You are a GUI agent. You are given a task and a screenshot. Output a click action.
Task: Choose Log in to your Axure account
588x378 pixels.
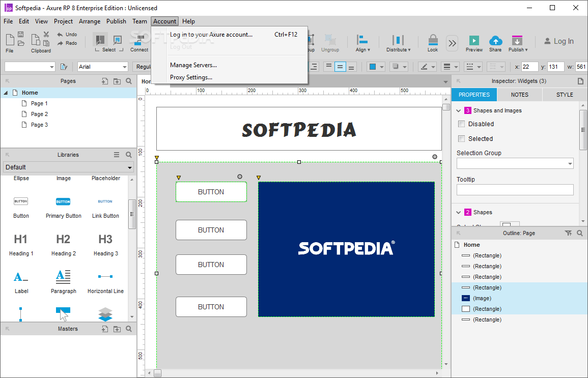(x=230, y=35)
